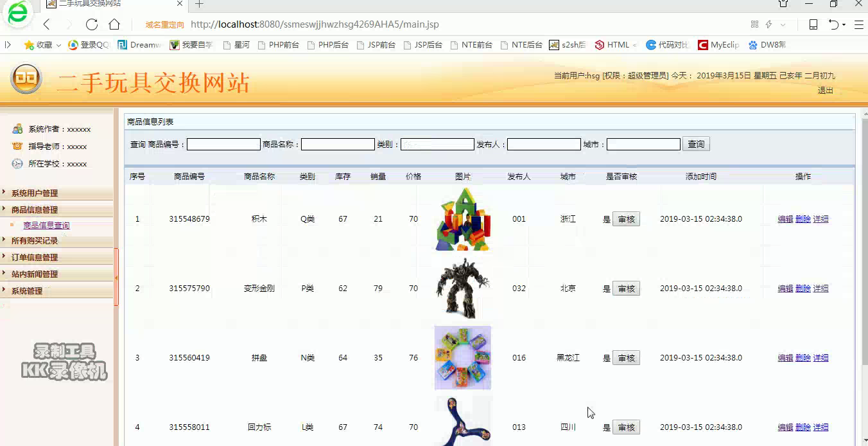The width and height of the screenshot is (868, 446).
Task: Open the 代码对比 bookmark
Action: [668, 45]
